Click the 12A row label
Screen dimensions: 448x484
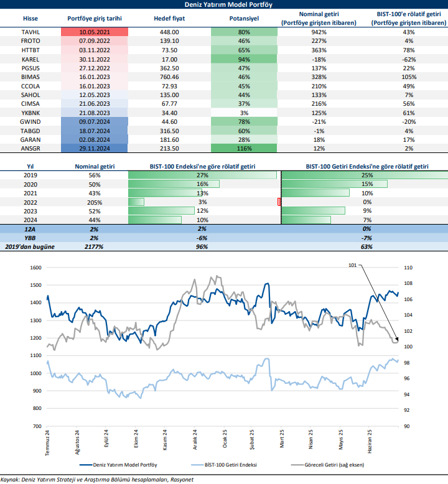coord(30,230)
